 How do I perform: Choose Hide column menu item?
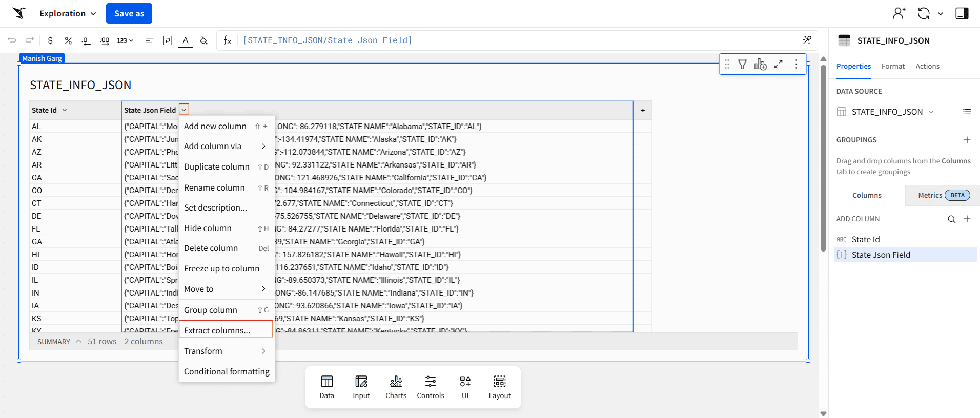point(227,228)
